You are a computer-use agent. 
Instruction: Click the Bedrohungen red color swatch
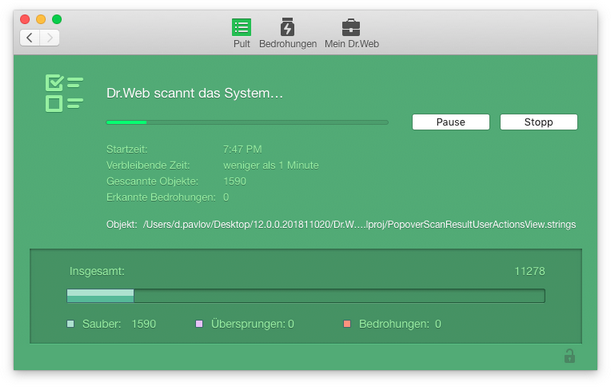pos(347,324)
